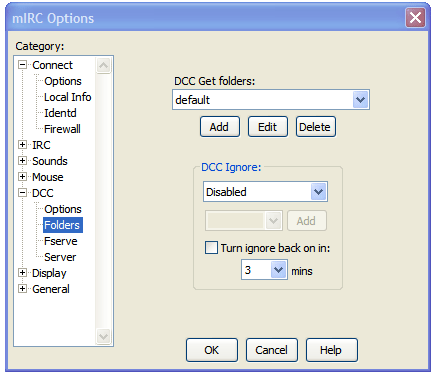432x372 pixels.
Task: Click the category list scroll-up arrow
Action: (x=104, y=65)
